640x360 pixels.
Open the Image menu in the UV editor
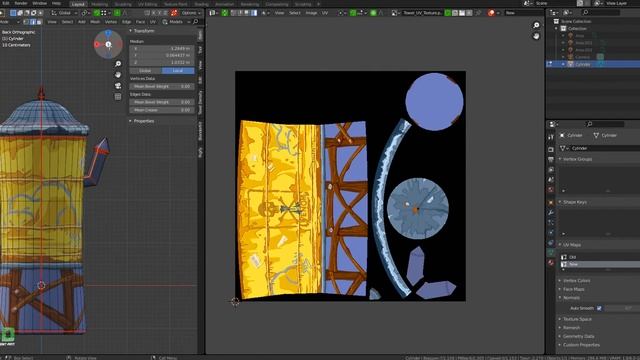click(x=311, y=13)
